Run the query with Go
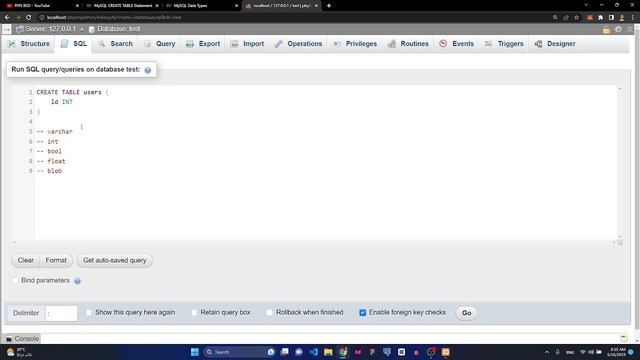The image size is (640, 360). 466,313
